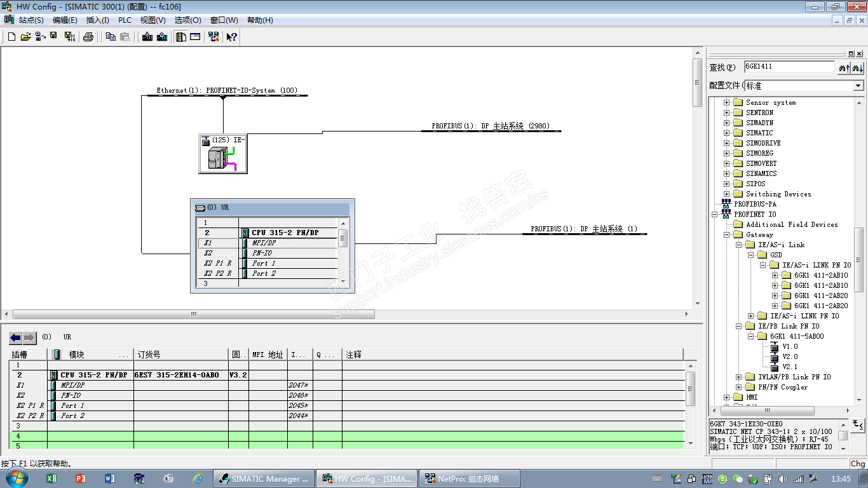This screenshot has height=488, width=868.
Task: Collapse the IE/PB Link PN IO folder
Action: click(739, 326)
